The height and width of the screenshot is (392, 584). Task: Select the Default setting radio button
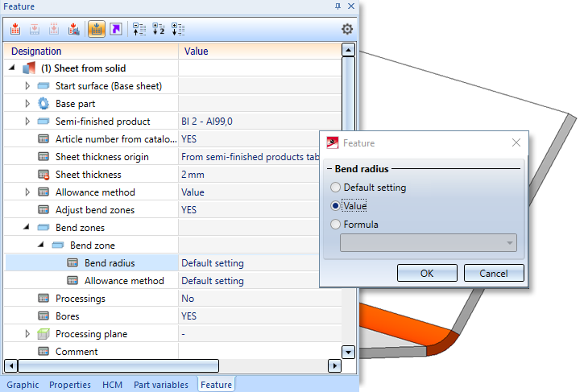click(x=336, y=188)
